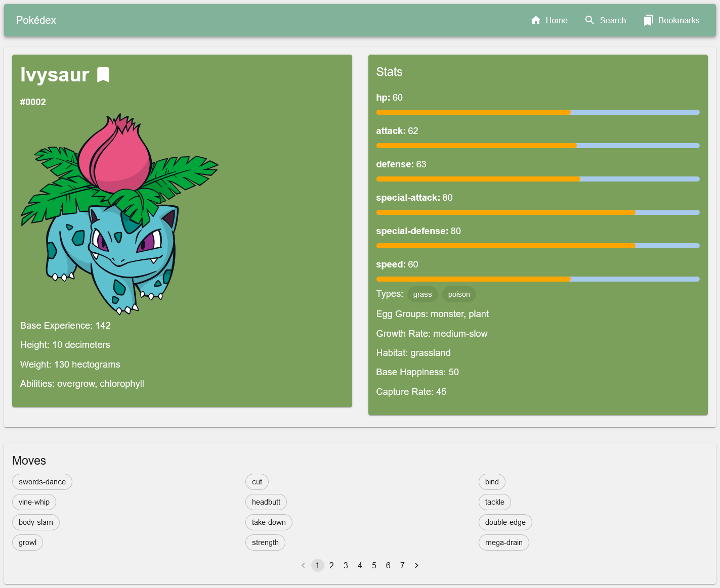This screenshot has height=588, width=720.
Task: Click the speed progress bar
Action: click(538, 279)
